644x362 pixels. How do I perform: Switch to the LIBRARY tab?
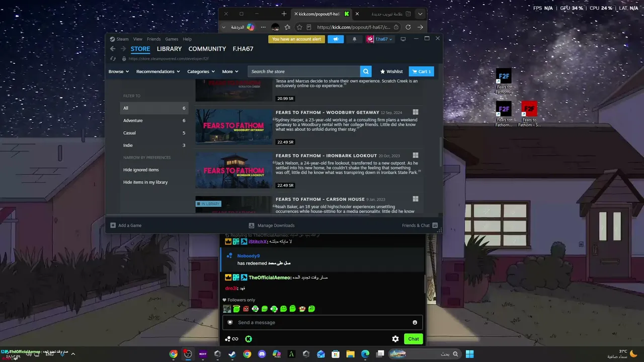click(x=169, y=49)
